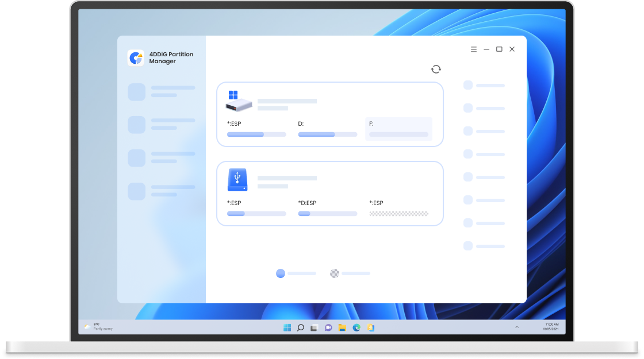Expand the system tray hidden icons chevron
This screenshot has width=644, height=359.
click(x=517, y=327)
